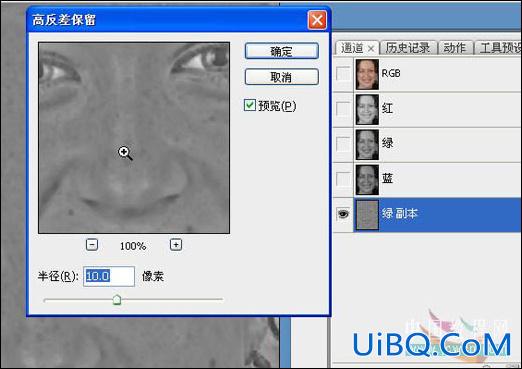Select the 蓝 channel thumbnail
Viewport: 522px width, 369px height.
(x=367, y=180)
